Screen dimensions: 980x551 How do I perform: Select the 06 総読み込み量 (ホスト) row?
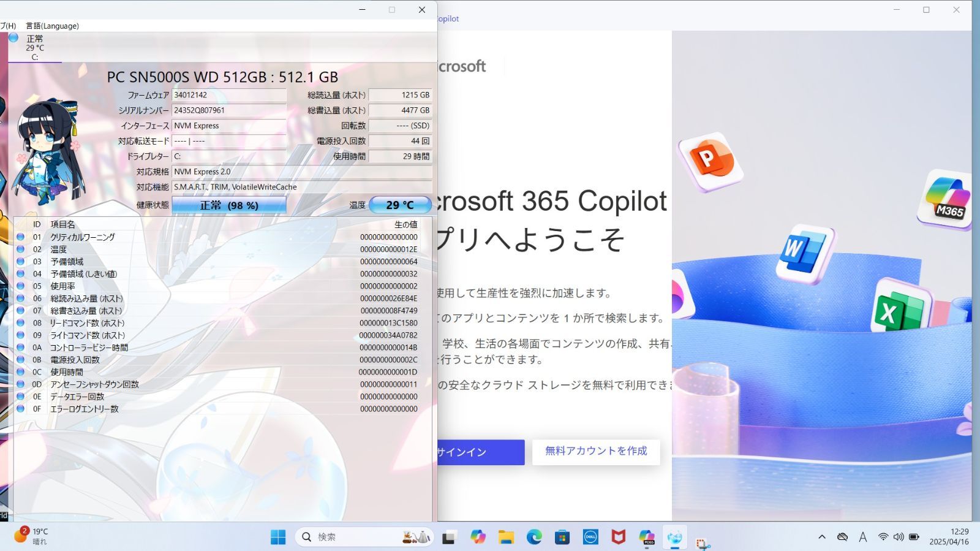pyautogui.click(x=222, y=298)
